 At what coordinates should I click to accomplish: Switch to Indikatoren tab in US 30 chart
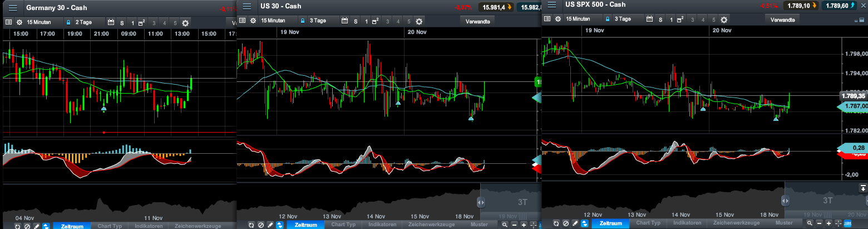point(382,225)
